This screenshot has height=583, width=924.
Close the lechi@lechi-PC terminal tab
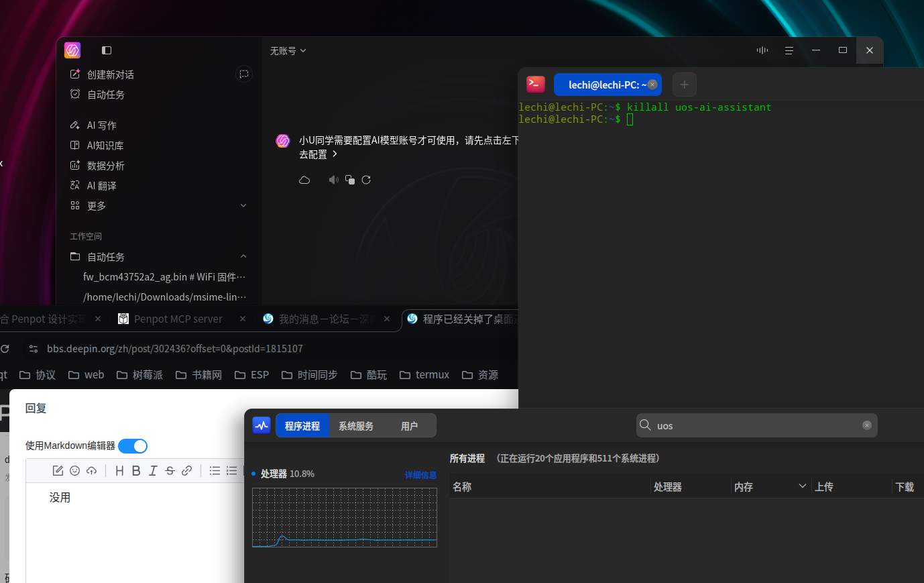[652, 85]
